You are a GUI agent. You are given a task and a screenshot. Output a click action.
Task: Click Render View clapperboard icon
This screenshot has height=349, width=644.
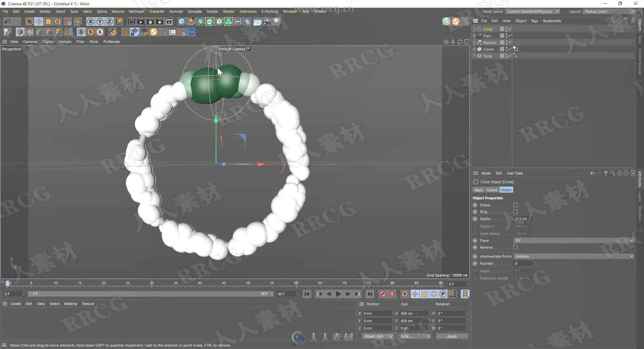[131, 22]
